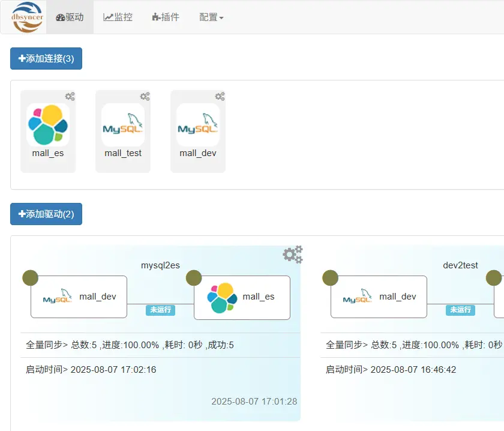Click the 添加驱动(2) button

46,214
